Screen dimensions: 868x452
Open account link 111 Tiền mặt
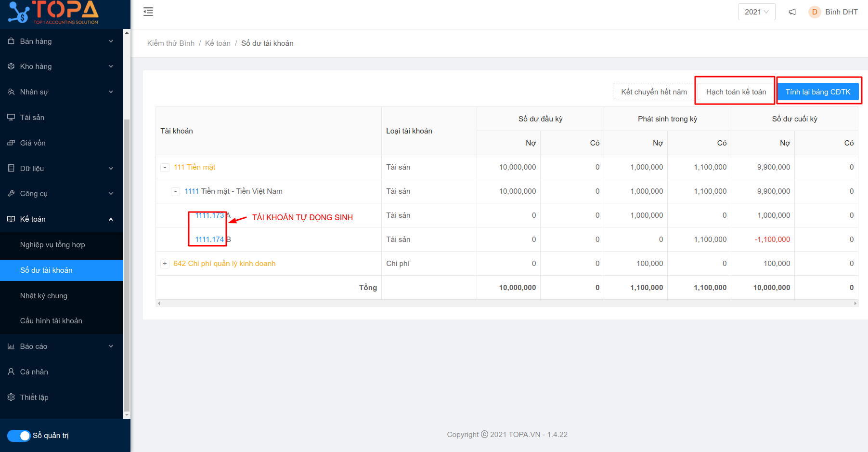tap(194, 167)
